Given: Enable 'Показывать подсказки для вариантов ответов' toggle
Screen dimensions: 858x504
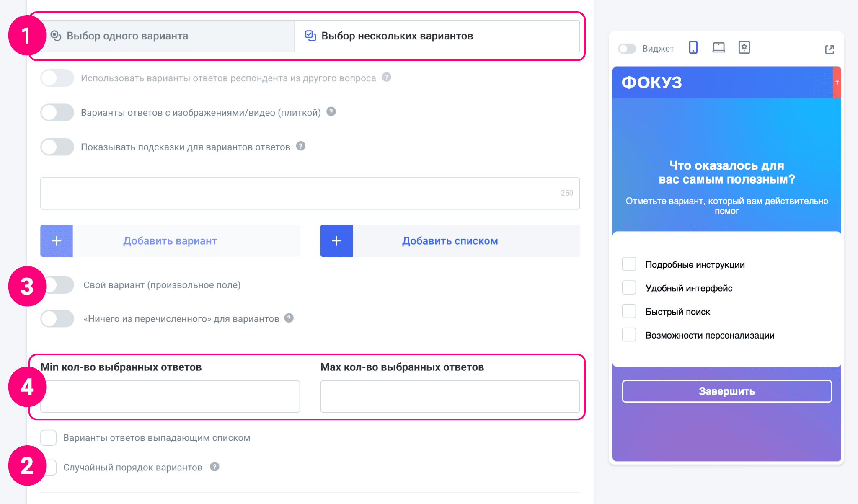Looking at the screenshot, I should coord(57,147).
